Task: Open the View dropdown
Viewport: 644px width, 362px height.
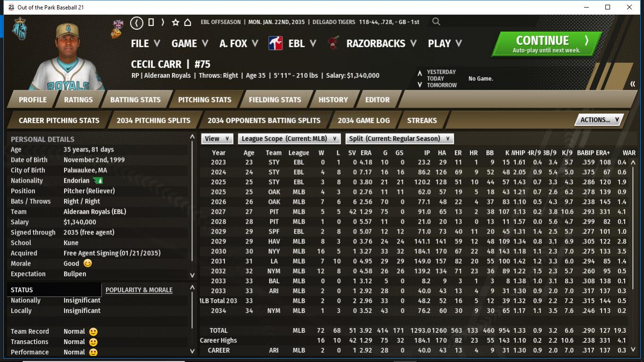Action: point(217,139)
